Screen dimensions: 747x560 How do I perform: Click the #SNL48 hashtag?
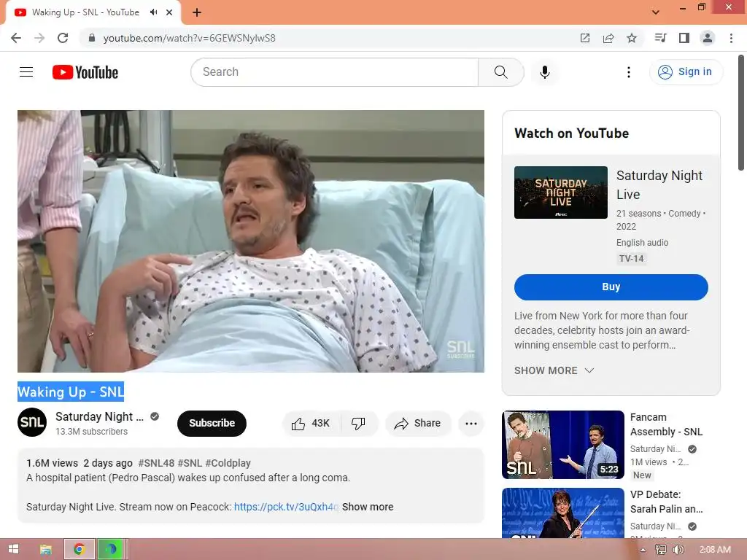tap(156, 463)
